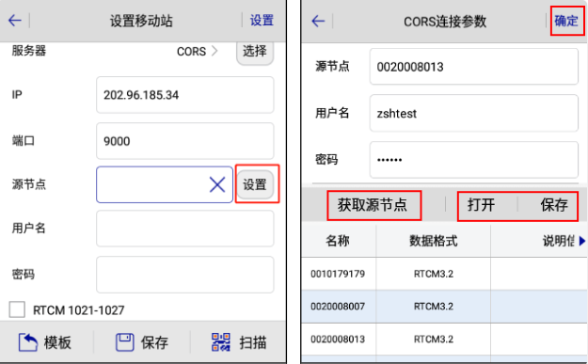
Task: Focus the masked 密码 field on the CORS screen
Action: (473, 159)
